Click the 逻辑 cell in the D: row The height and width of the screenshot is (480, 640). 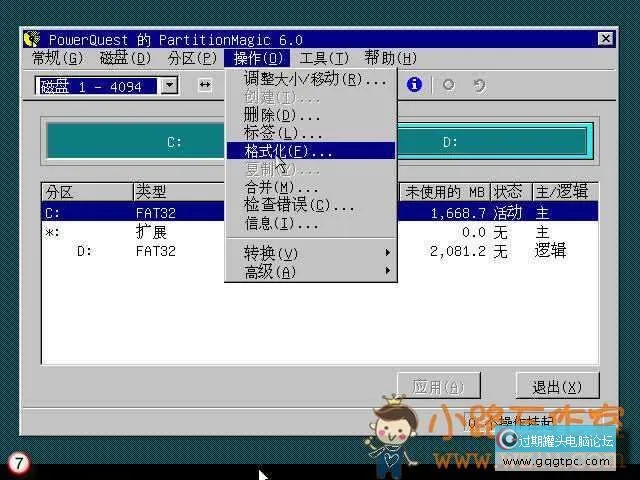[550, 250]
